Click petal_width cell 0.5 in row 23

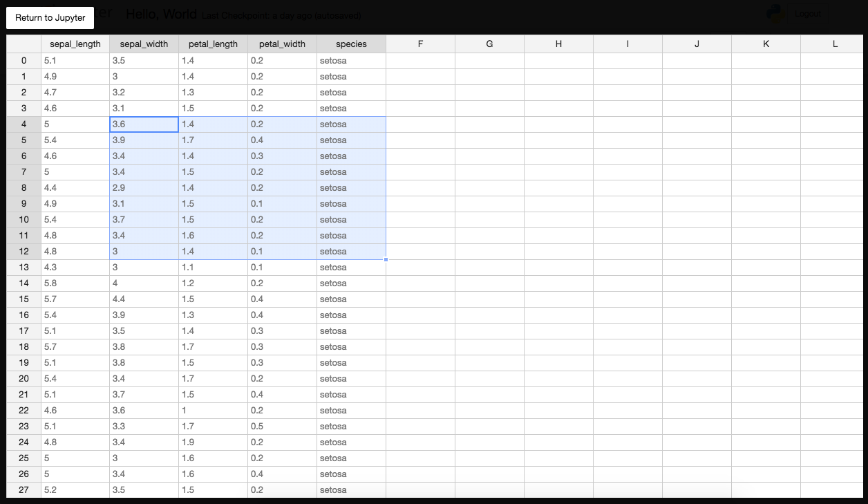pyautogui.click(x=283, y=427)
